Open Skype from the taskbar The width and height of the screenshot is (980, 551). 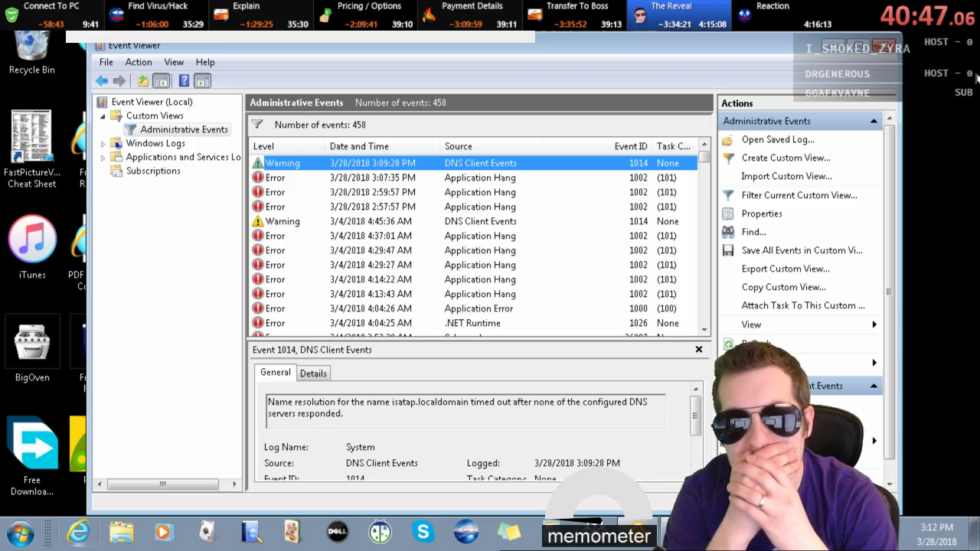423,531
